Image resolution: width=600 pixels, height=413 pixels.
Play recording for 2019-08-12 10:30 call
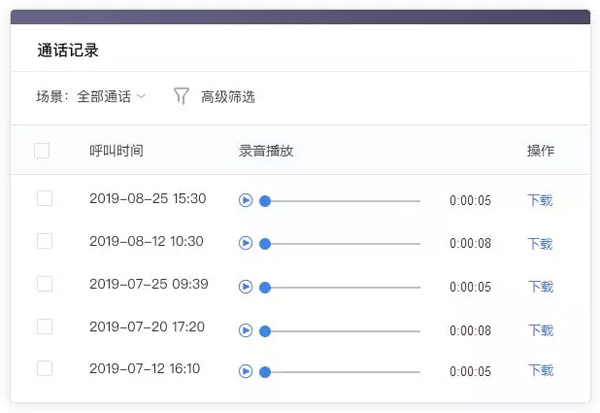click(x=245, y=243)
